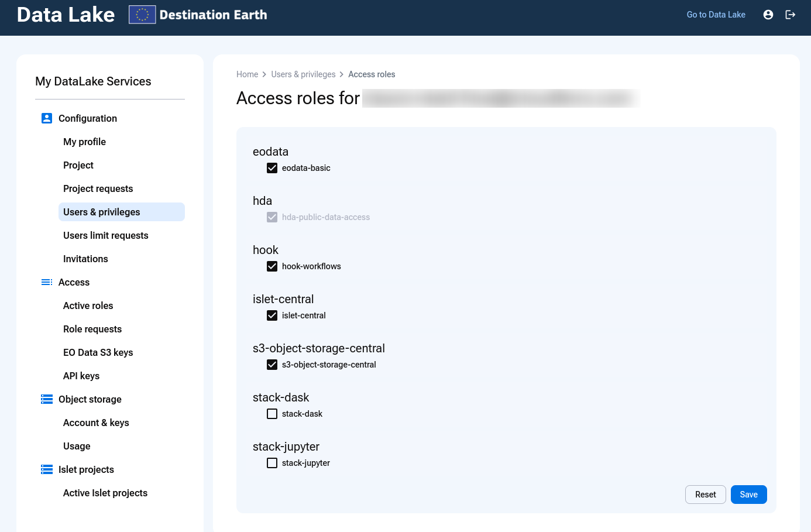This screenshot has width=811, height=532.
Task: Click the Configuration section heading
Action: tap(88, 118)
